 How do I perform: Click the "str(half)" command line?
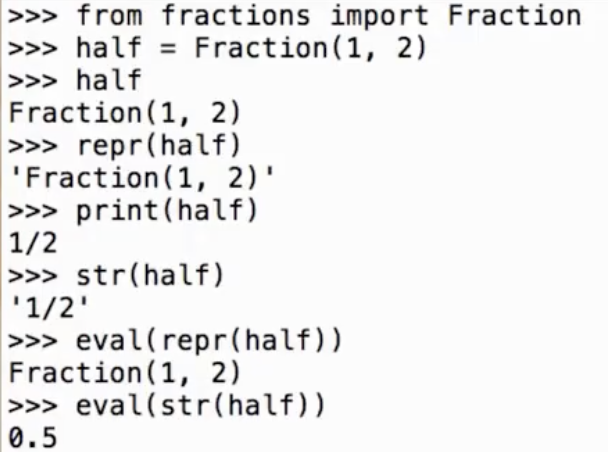click(151, 276)
